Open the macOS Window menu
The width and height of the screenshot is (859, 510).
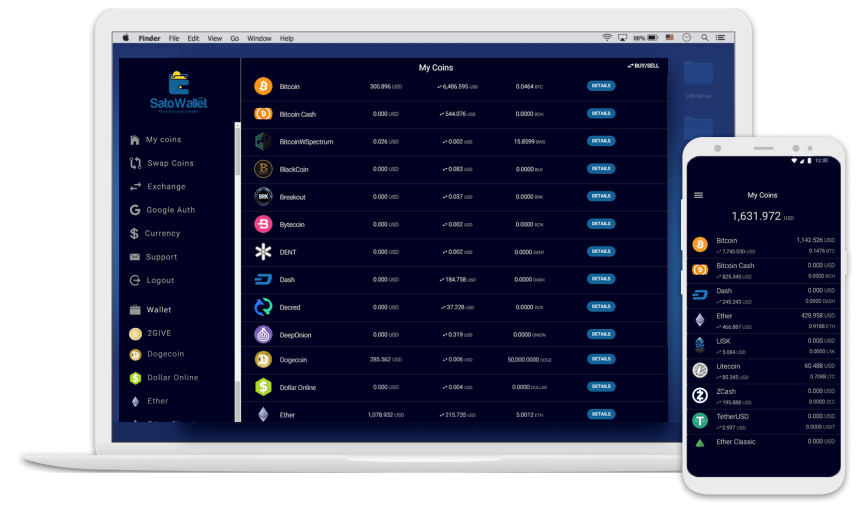[259, 38]
